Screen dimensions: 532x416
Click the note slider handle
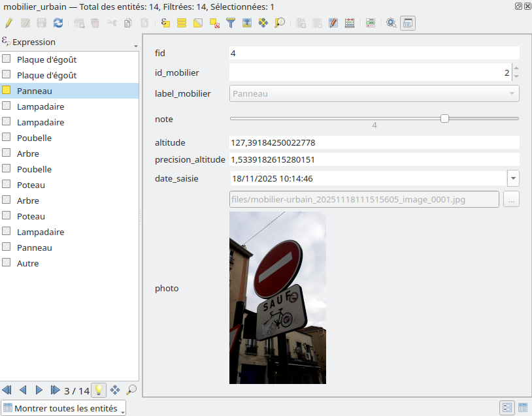click(x=444, y=118)
